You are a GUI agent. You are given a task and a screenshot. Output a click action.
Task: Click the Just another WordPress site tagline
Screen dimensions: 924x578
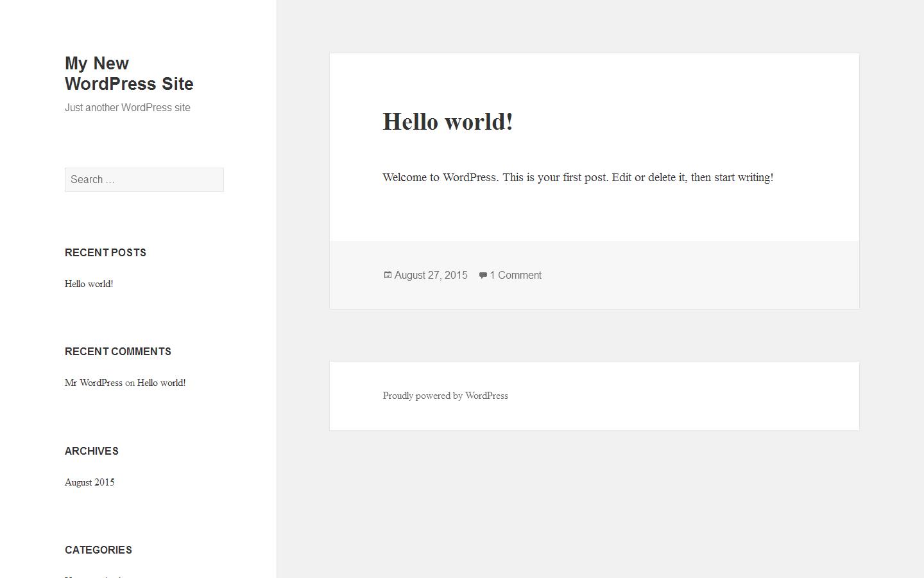(127, 107)
